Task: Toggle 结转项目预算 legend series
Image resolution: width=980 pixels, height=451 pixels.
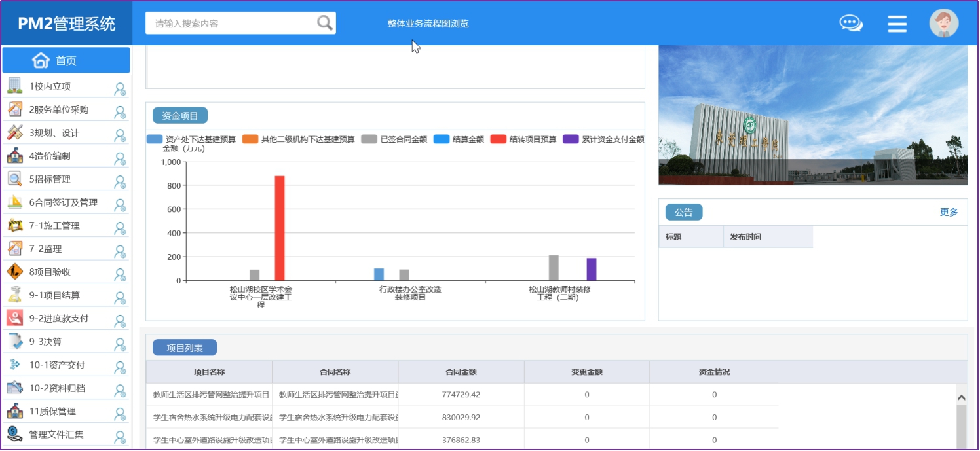Action: point(523,139)
